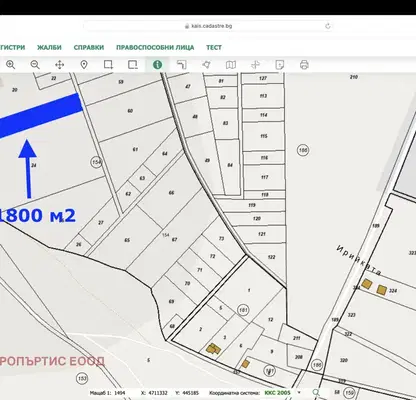The width and height of the screenshot is (416, 400).
Task: Click parcel 122 on the map
Action: click(271, 257)
